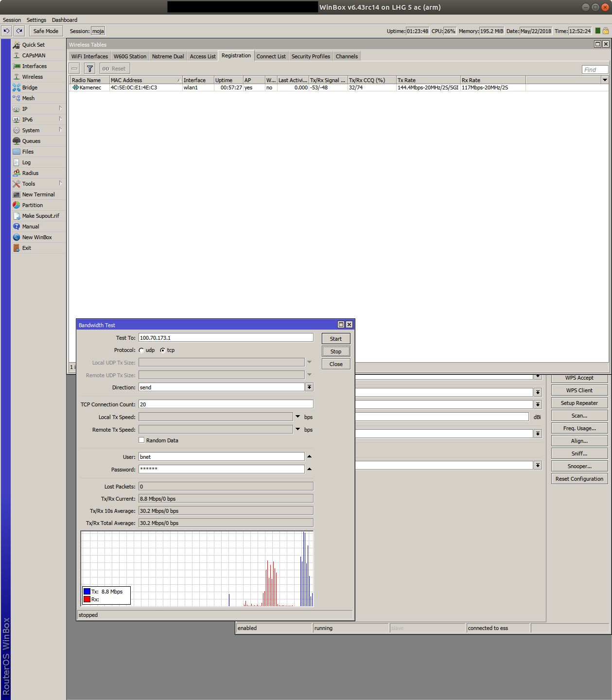Open a New WinBox session
This screenshot has width=612, height=700.
click(36, 237)
